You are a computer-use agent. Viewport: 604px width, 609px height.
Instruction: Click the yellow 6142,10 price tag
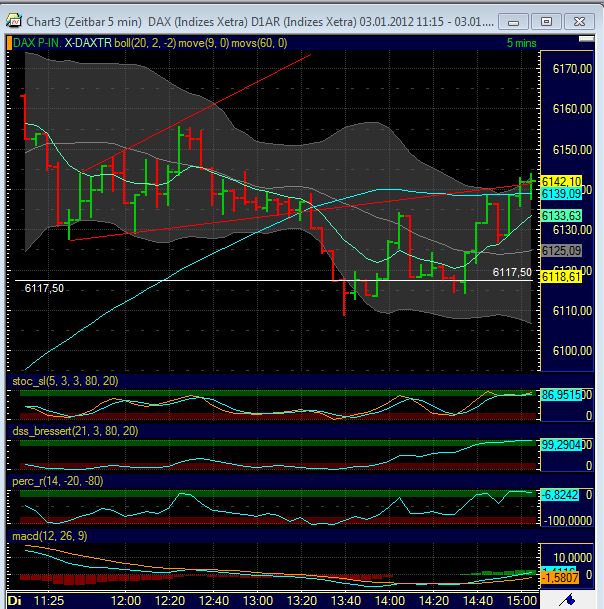point(561,181)
